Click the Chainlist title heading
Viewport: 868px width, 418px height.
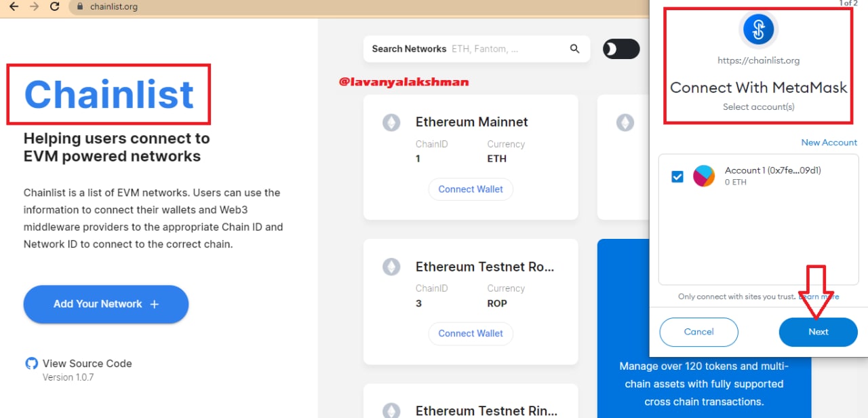click(109, 94)
